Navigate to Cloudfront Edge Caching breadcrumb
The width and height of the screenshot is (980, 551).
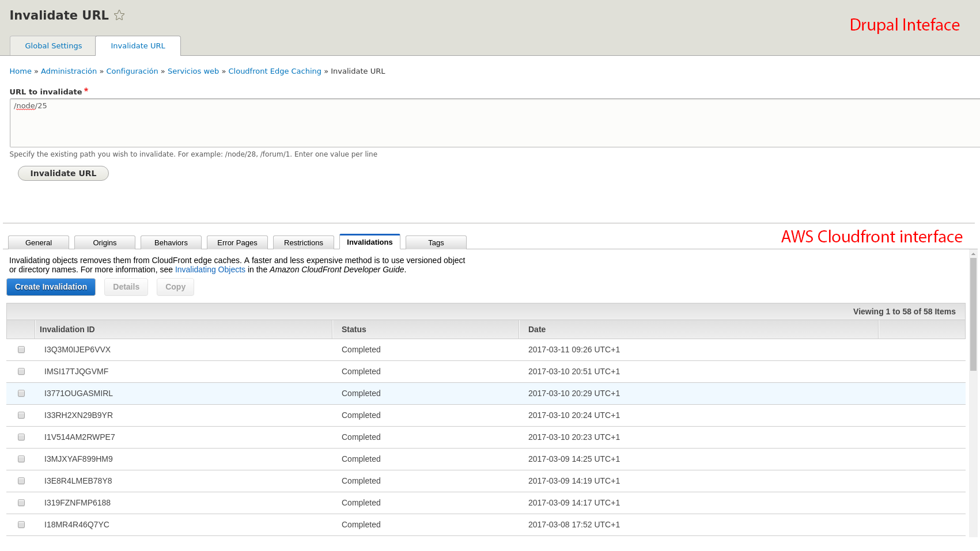tap(275, 71)
